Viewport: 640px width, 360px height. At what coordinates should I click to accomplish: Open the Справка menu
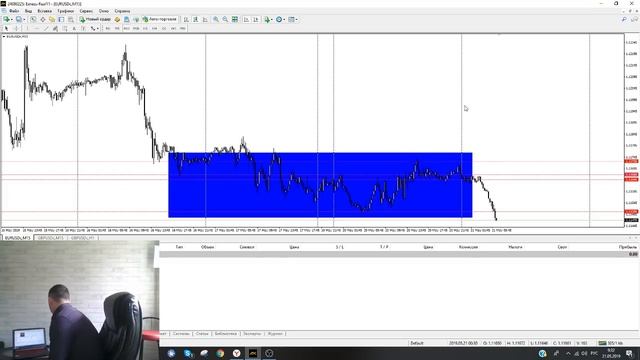pos(122,11)
